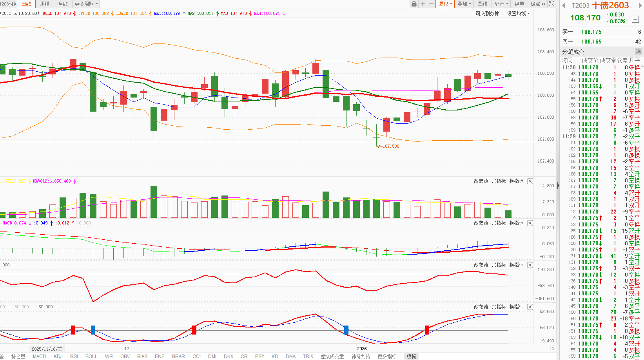Close the MACD indicator panel
Image resolution: width=644 pixels, height=360 pixels.
click(x=530, y=223)
